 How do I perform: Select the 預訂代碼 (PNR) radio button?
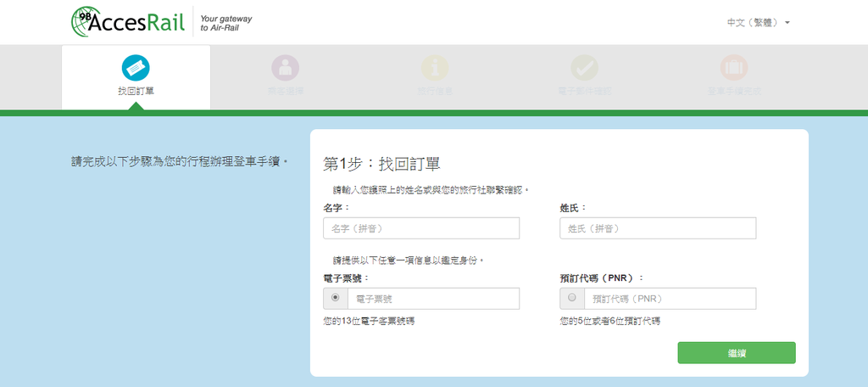572,298
